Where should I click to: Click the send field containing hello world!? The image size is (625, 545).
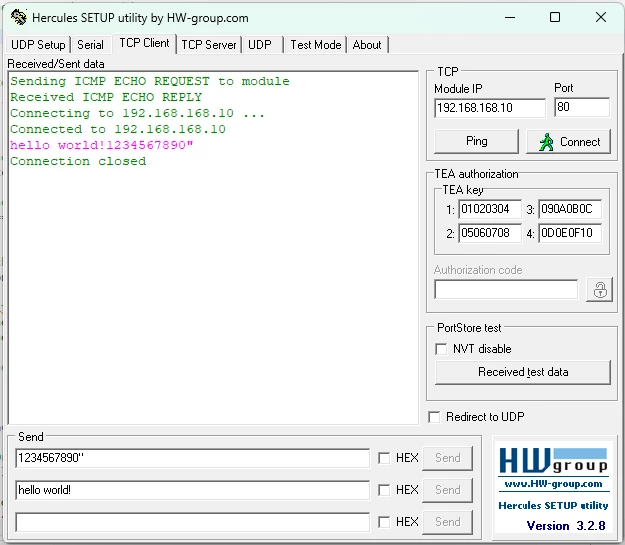click(x=193, y=490)
